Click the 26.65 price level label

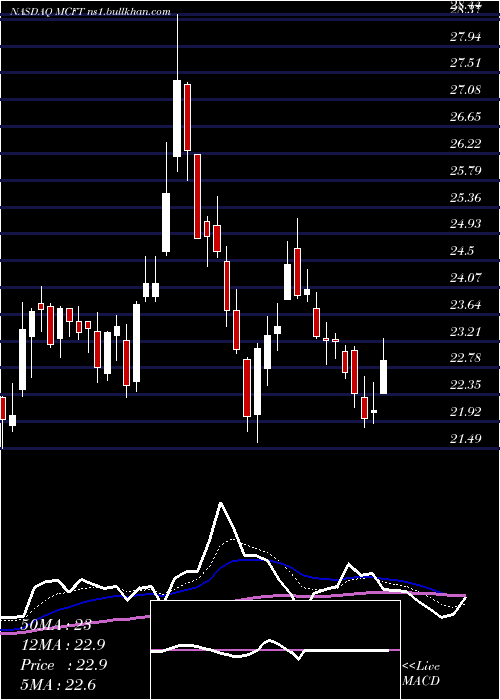[x=466, y=117]
